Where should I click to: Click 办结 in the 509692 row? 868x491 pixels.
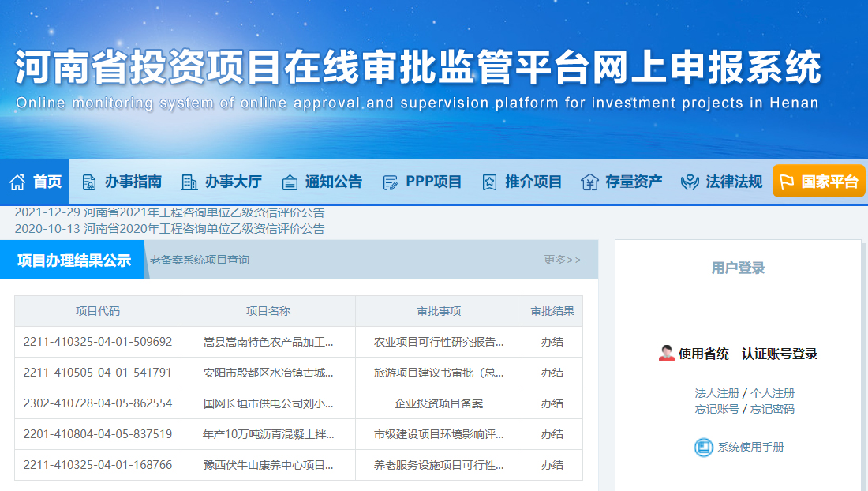[552, 342]
